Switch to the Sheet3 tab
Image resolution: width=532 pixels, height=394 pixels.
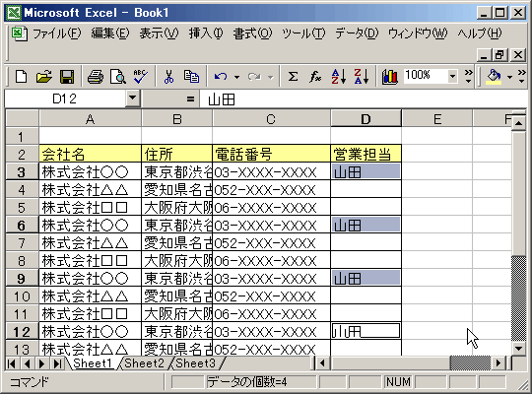(195, 363)
